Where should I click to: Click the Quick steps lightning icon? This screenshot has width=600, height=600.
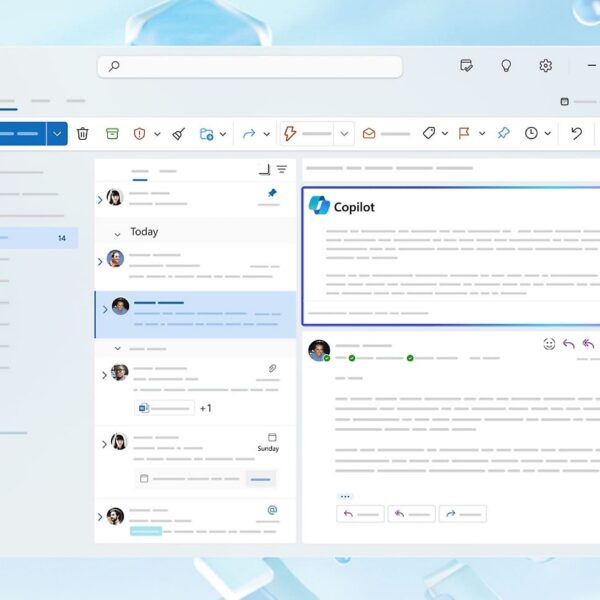tap(290, 134)
